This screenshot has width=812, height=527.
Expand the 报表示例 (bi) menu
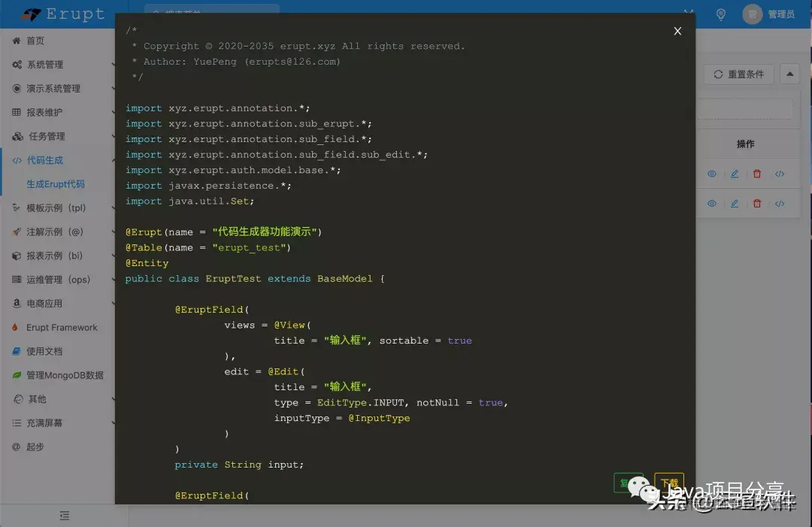pyautogui.click(x=57, y=256)
